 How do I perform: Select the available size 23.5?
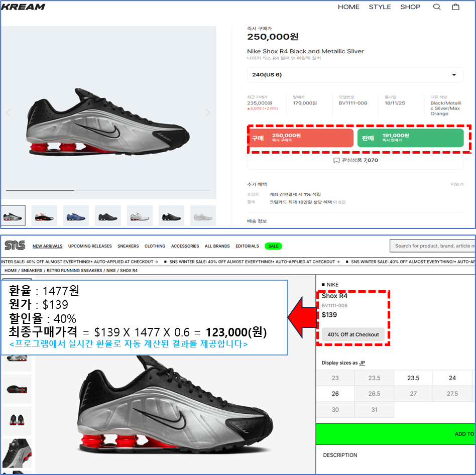click(413, 378)
